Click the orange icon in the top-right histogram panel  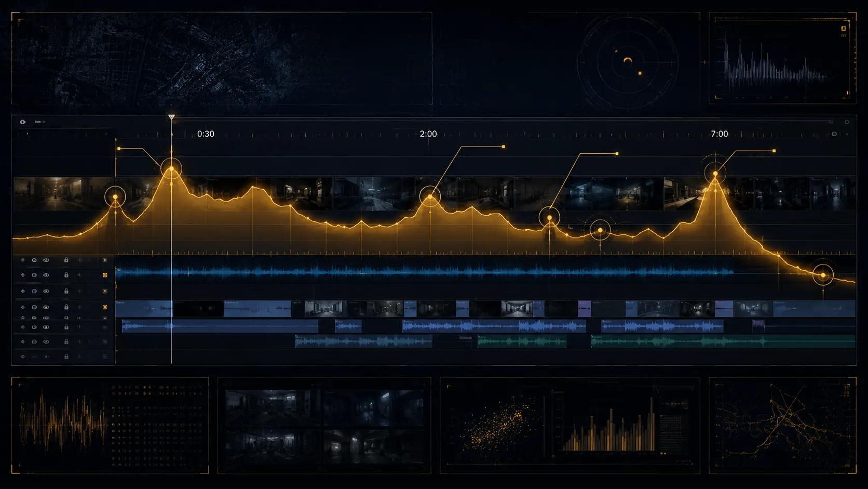[844, 29]
